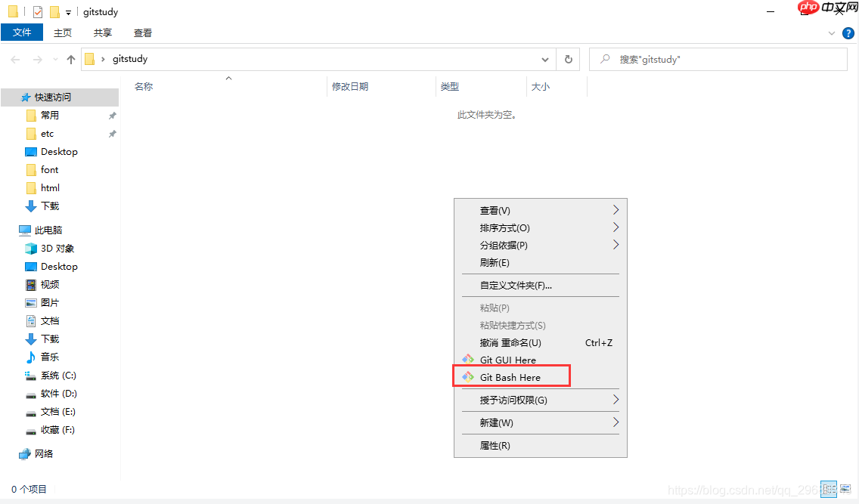Image resolution: width=859 pixels, height=504 pixels.
Task: Click the Git Bash Here icon
Action: 468,377
